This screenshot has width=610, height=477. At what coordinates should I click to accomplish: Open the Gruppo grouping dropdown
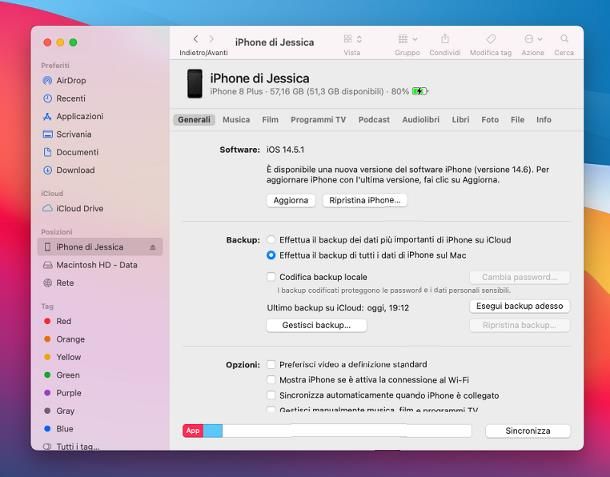[407, 39]
